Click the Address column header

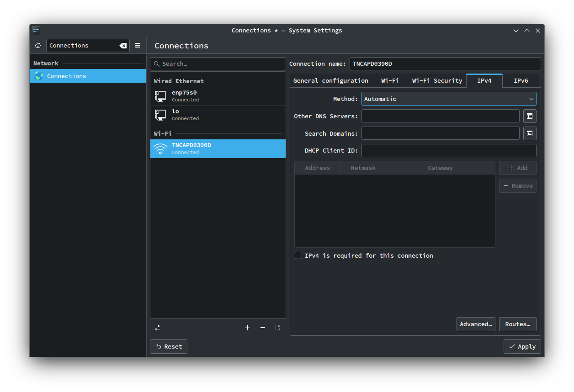[x=318, y=168]
